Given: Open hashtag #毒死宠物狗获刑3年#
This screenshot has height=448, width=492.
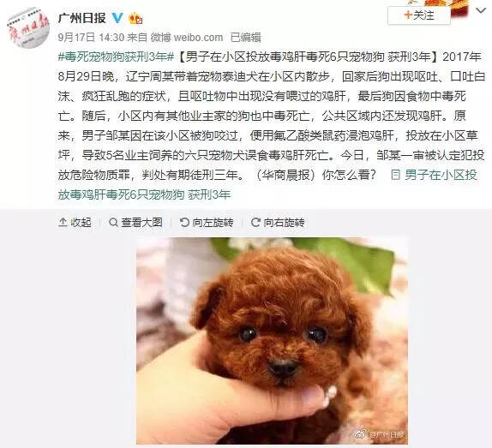Looking at the screenshot, I should (116, 57).
